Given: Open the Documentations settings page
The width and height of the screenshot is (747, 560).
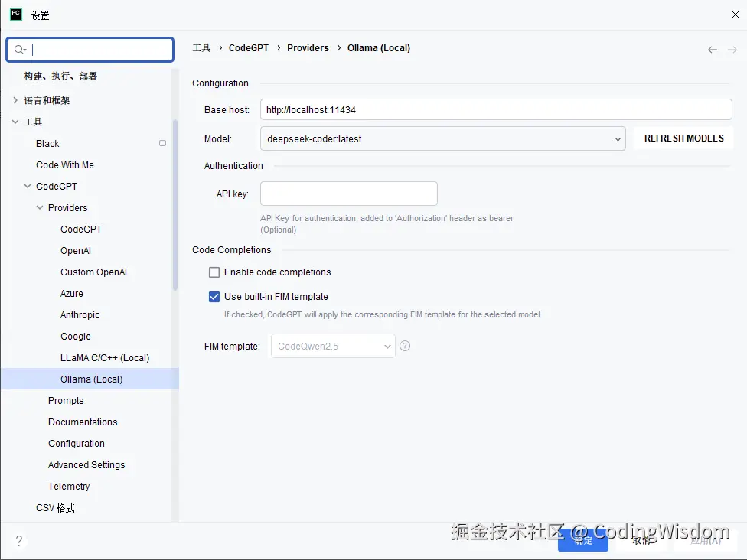Looking at the screenshot, I should (83, 422).
